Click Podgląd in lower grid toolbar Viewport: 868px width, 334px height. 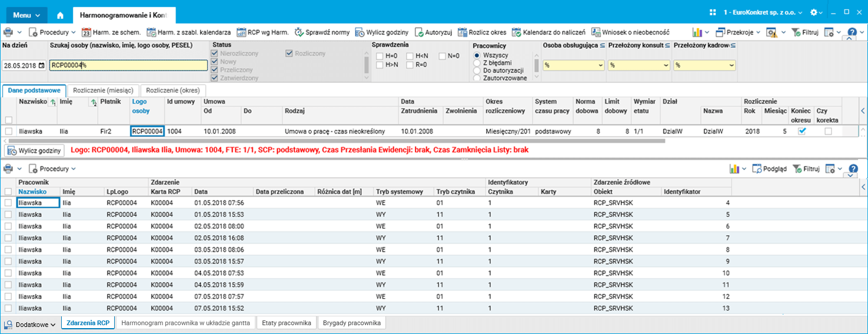pos(769,169)
